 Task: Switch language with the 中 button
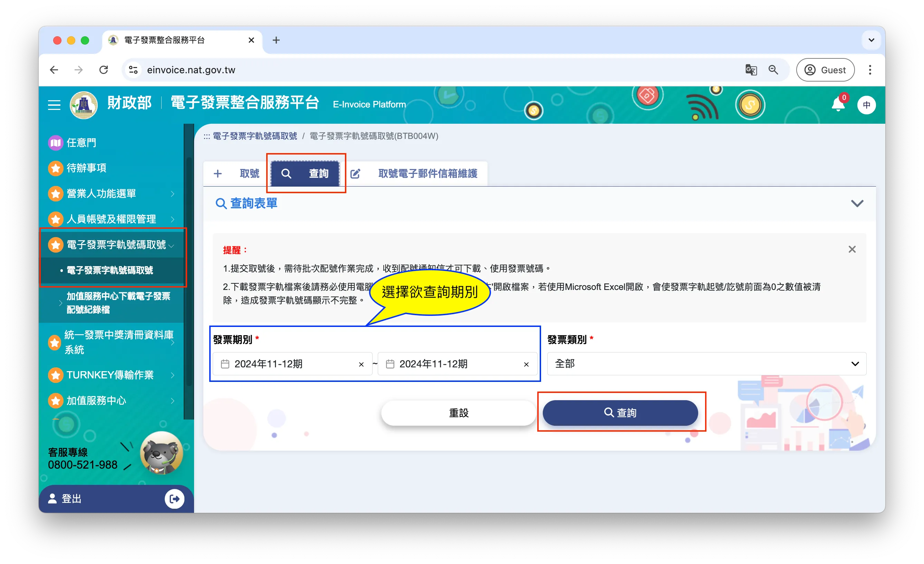click(x=866, y=105)
